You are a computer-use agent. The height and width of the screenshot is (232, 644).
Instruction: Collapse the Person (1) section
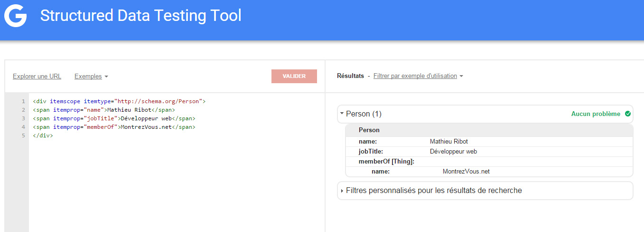click(485, 114)
